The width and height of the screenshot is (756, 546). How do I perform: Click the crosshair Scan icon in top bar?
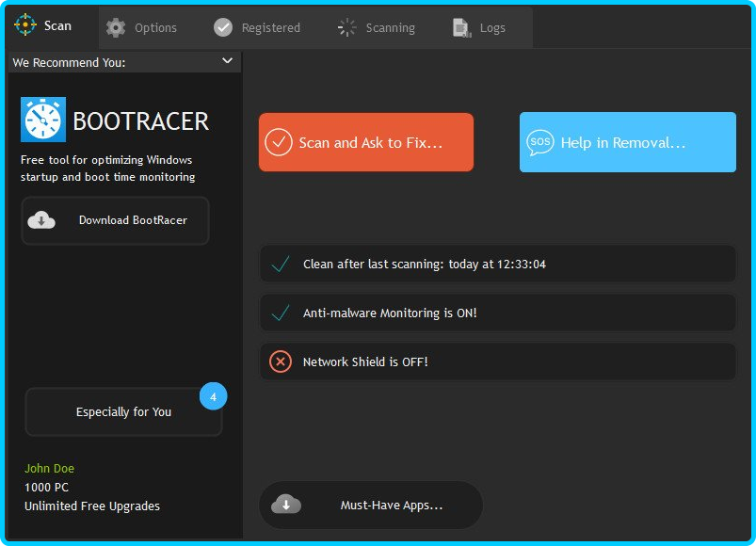tap(25, 25)
